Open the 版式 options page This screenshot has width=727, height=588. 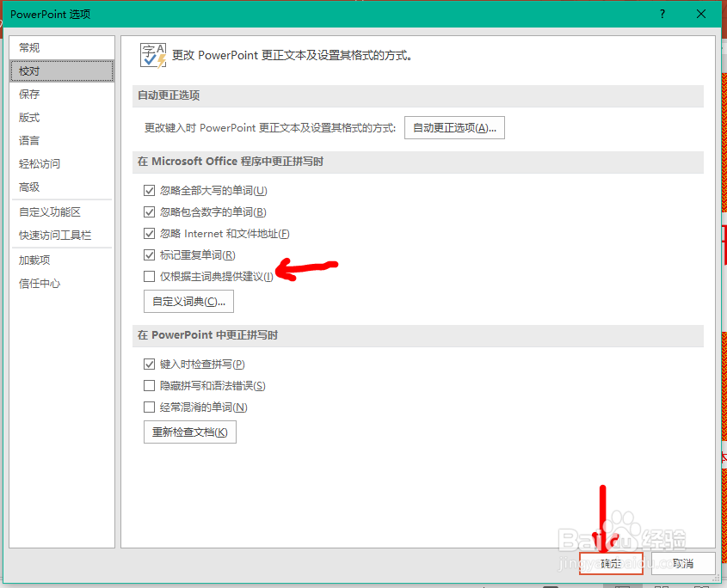(62, 117)
